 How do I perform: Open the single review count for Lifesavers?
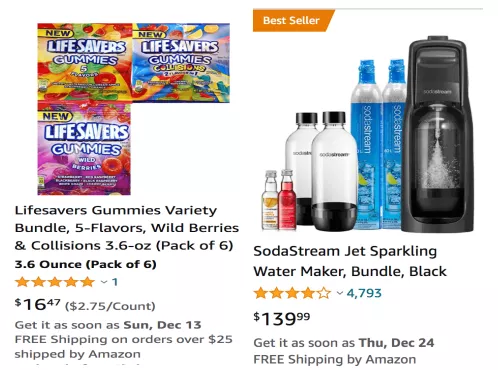(115, 282)
